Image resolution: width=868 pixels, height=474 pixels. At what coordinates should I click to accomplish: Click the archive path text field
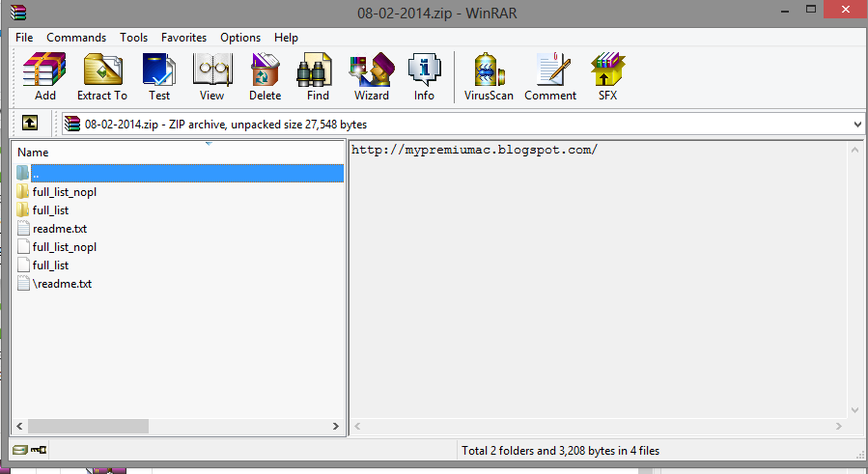tap(463, 124)
